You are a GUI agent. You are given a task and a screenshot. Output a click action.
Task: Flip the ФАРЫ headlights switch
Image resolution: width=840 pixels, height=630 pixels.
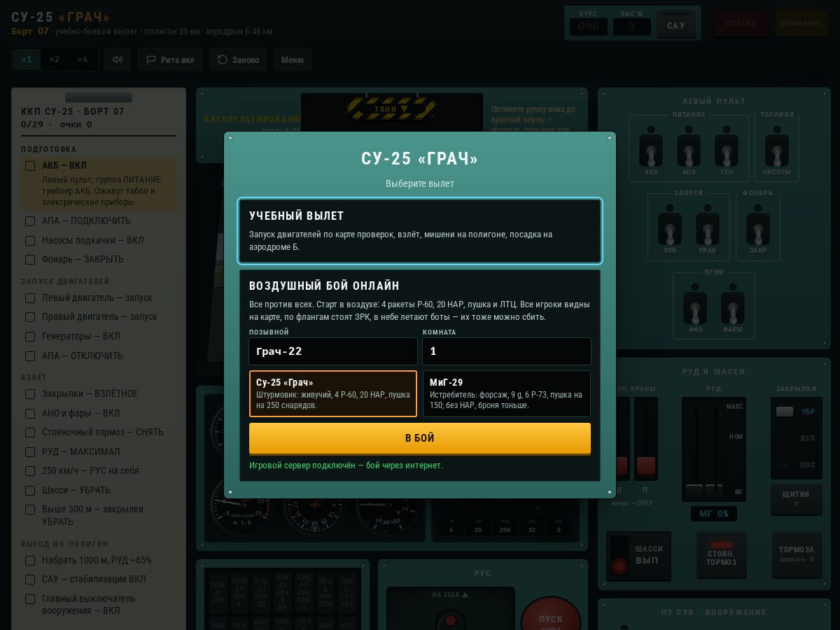pyautogui.click(x=733, y=308)
